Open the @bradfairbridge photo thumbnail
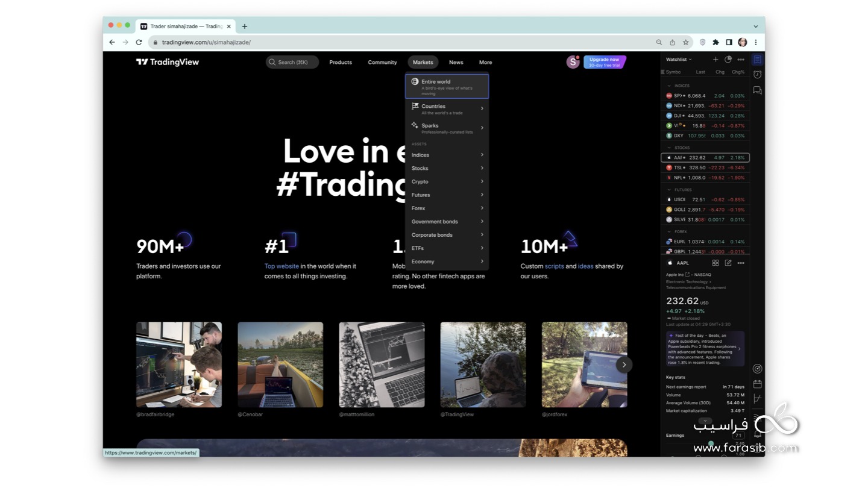 179,364
